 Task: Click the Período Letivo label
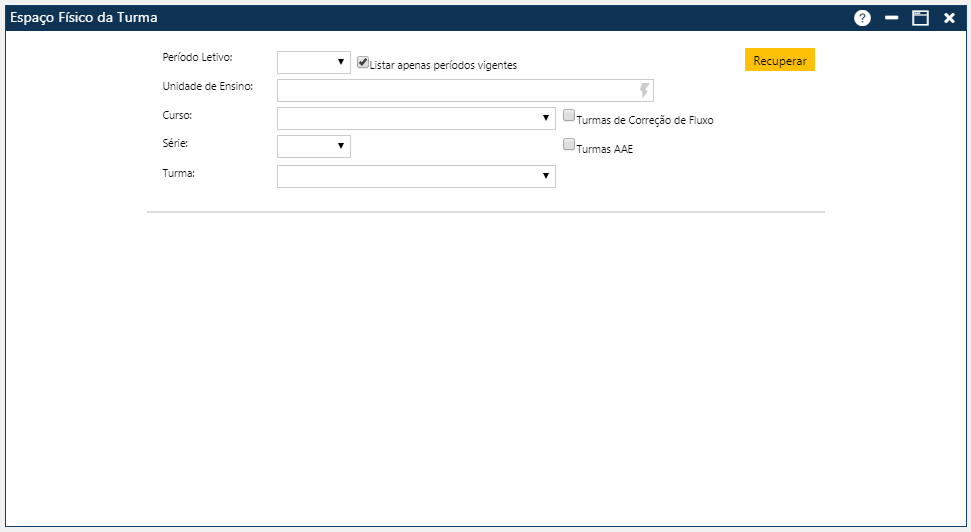click(197, 57)
